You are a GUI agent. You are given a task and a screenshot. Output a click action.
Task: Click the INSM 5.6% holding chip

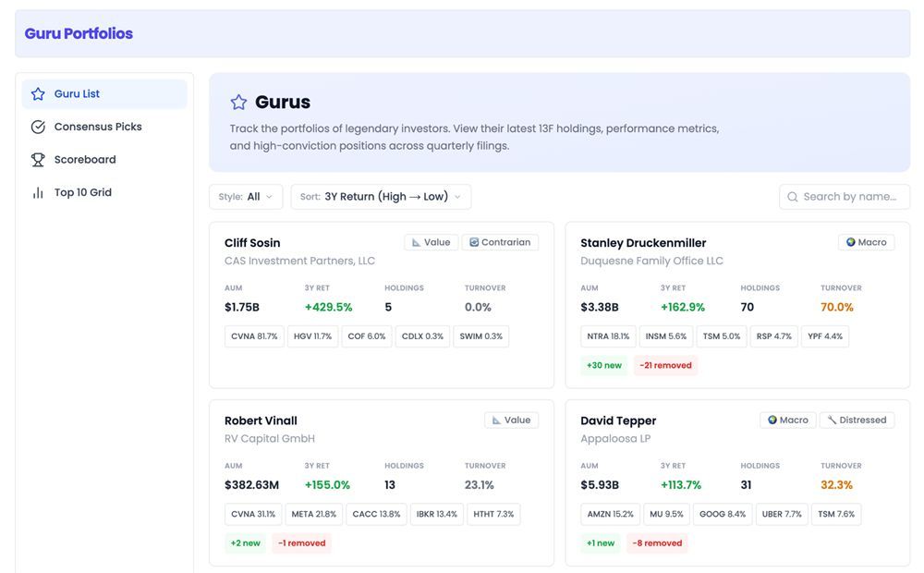pos(666,336)
